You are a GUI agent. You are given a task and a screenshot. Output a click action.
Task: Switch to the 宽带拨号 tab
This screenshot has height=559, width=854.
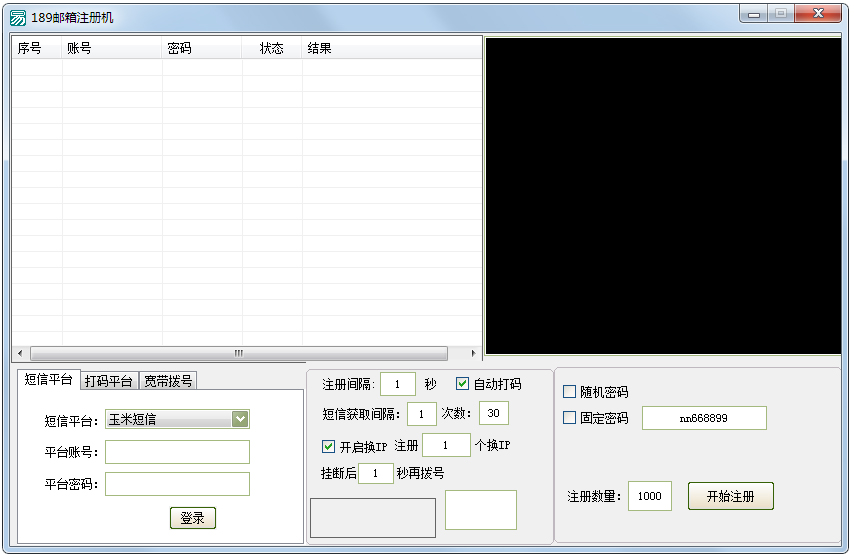(168, 381)
